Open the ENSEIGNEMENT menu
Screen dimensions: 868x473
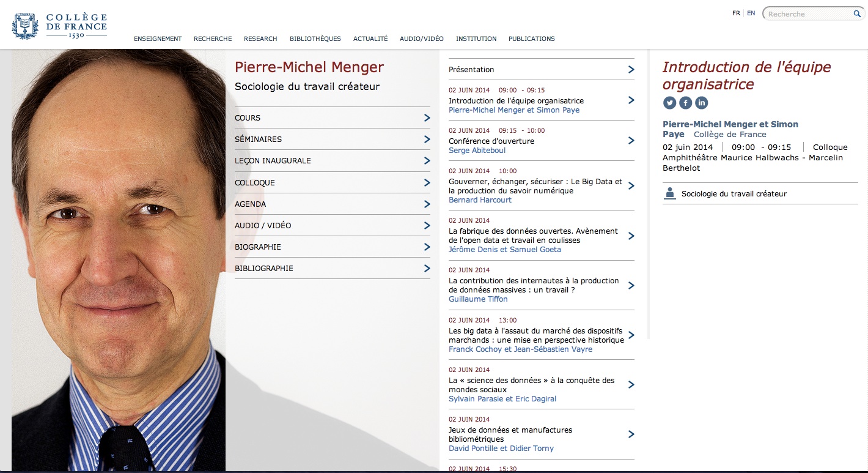coord(158,39)
